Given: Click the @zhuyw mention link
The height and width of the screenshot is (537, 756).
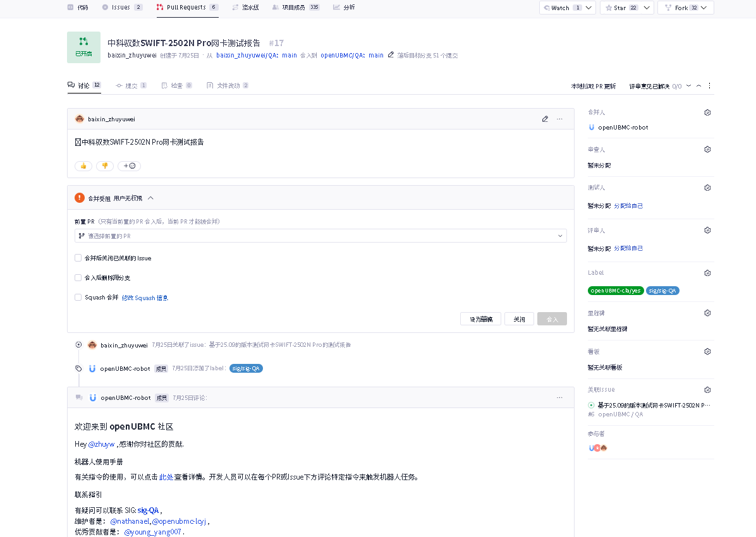Looking at the screenshot, I should [101, 445].
